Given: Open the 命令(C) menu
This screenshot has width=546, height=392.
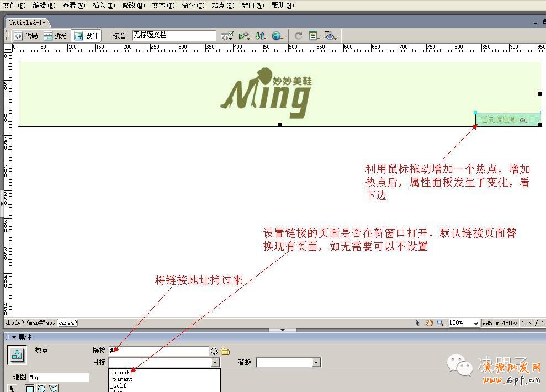Looking at the screenshot, I should click(x=193, y=5).
